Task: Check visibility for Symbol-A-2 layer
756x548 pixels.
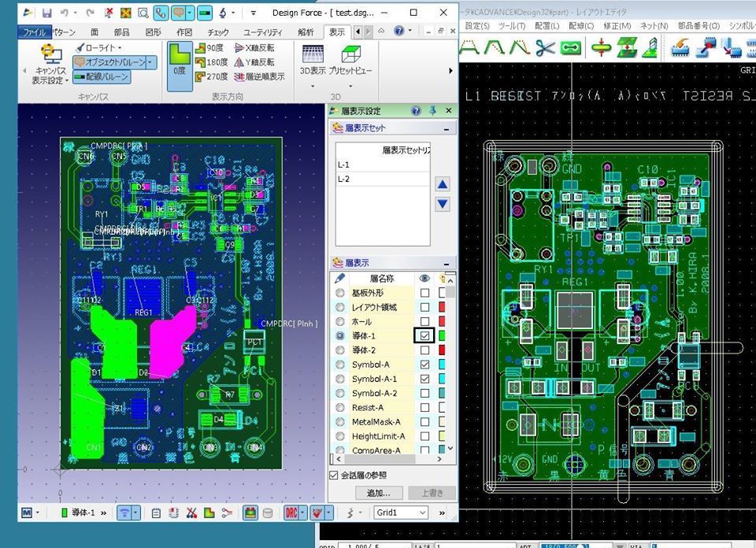Action: pos(424,394)
